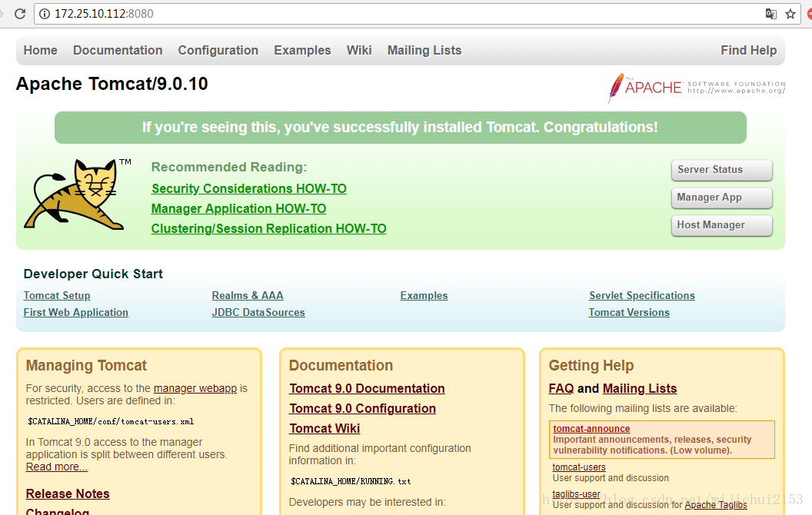Follow the Tomcat Setup link
This screenshot has width=812, height=515.
[57, 295]
